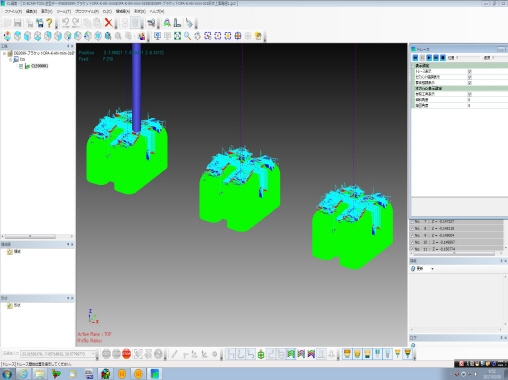Open the second menu in the menu bar
Image resolution: width=508 pixels, height=380 pixels.
click(x=31, y=11)
